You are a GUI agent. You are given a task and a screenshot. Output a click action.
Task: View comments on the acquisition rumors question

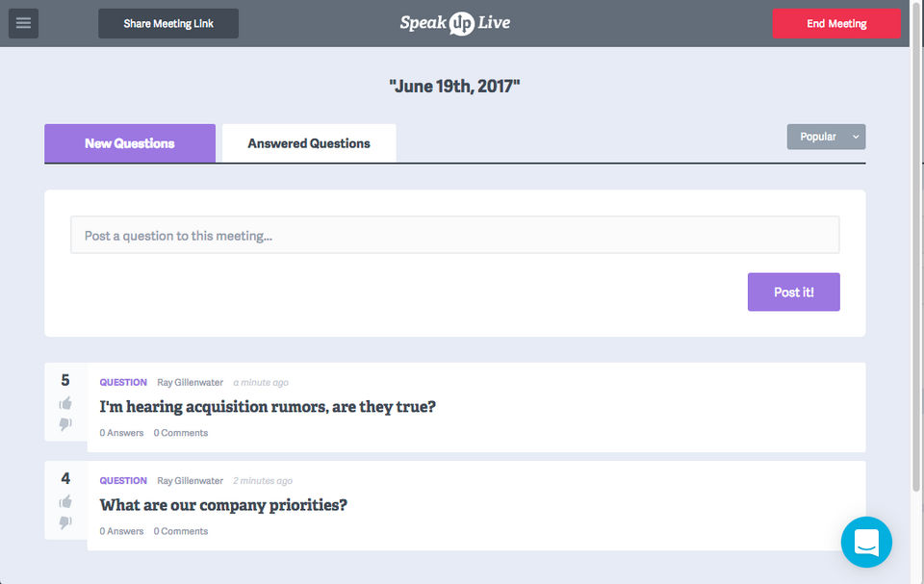(181, 433)
